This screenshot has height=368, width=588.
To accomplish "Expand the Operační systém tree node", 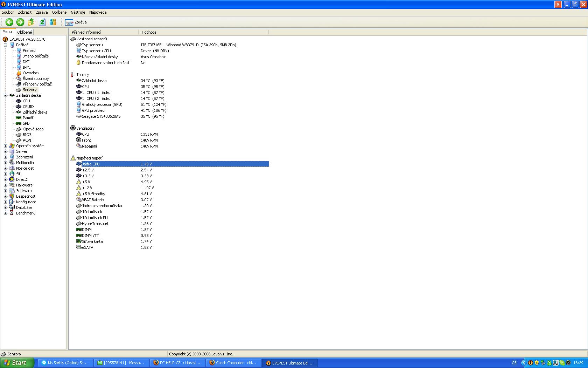I will 5,146.
